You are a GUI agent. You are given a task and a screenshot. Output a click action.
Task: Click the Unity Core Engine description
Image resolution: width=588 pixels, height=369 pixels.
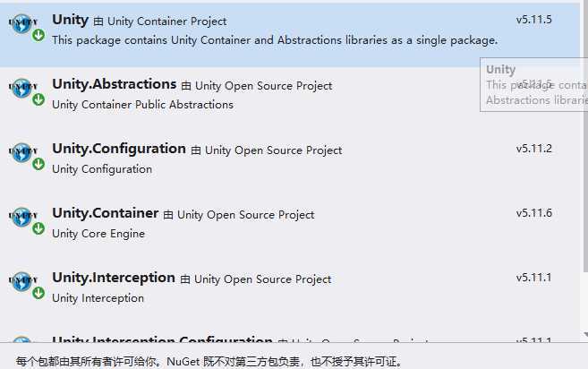98,234
